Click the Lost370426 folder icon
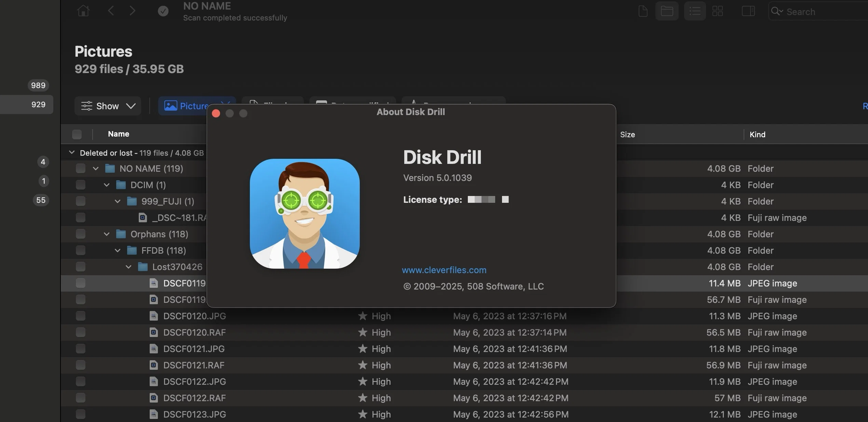868x422 pixels. (x=143, y=267)
